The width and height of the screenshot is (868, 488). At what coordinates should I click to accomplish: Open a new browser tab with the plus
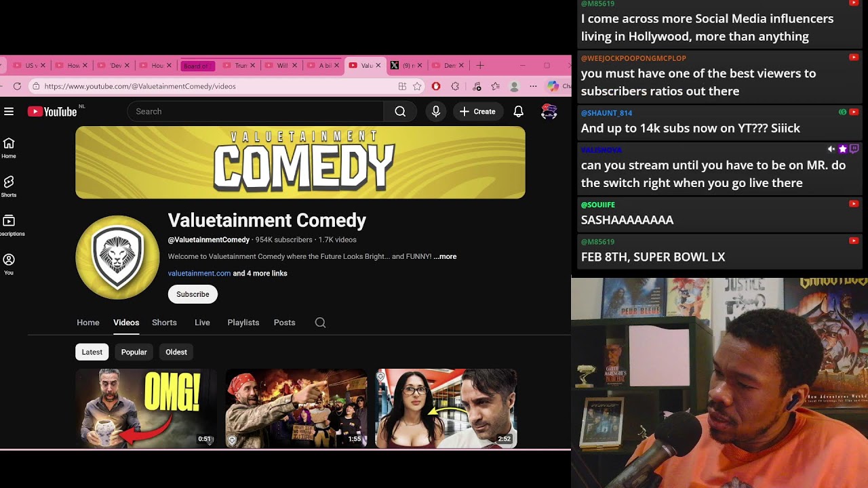[480, 65]
